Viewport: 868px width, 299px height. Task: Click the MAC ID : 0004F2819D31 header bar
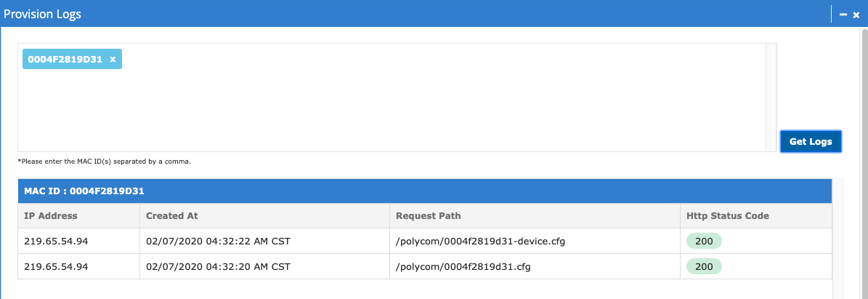(x=424, y=191)
